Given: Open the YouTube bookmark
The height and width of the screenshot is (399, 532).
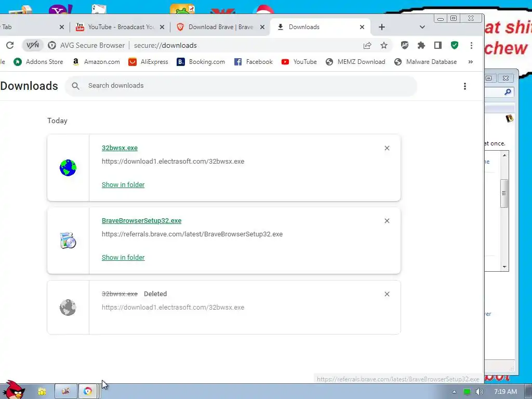Looking at the screenshot, I should point(299,62).
